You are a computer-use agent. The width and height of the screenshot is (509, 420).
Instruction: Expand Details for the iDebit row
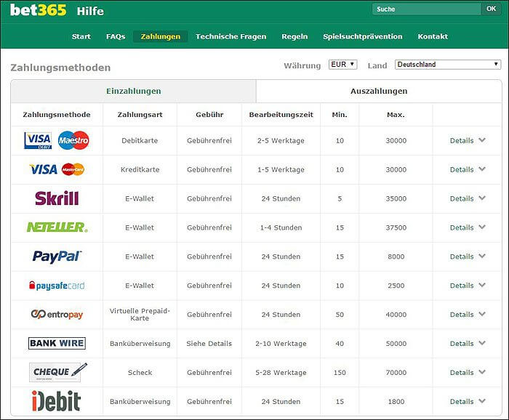click(x=468, y=401)
